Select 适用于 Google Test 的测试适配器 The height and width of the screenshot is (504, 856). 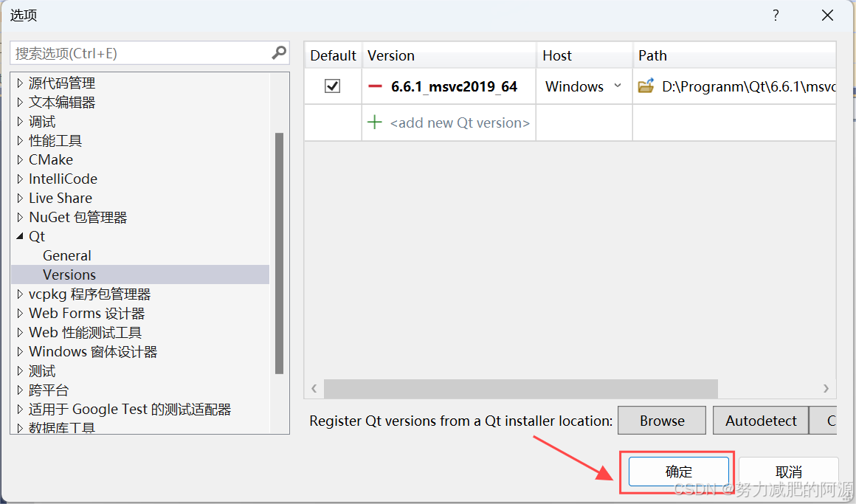point(130,409)
